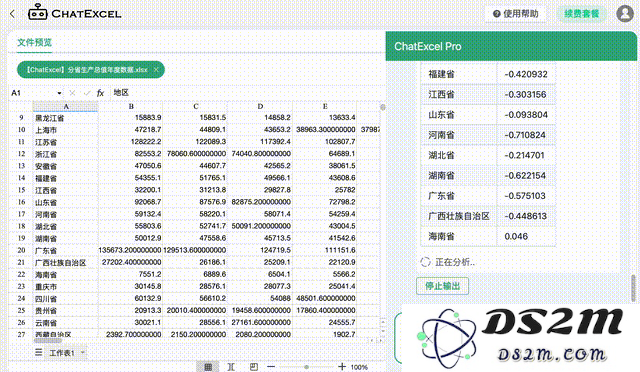Go back using the left arrow icon

tap(12, 14)
